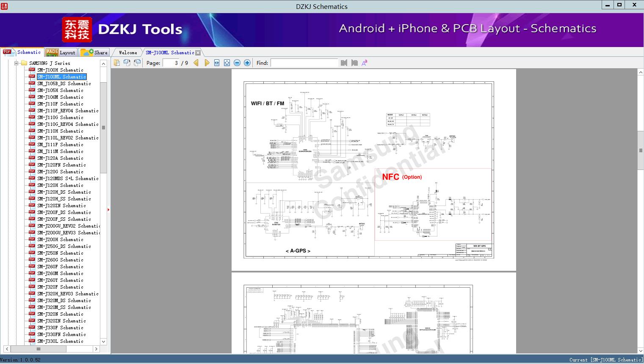The height and width of the screenshot is (364, 644).
Task: Open SM-J105B_DS Schematic
Action: [64, 83]
